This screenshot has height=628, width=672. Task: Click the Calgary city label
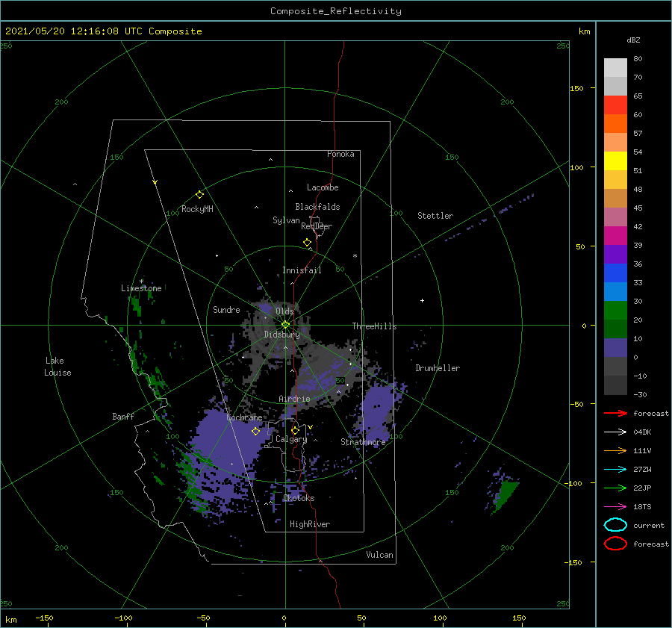(291, 439)
